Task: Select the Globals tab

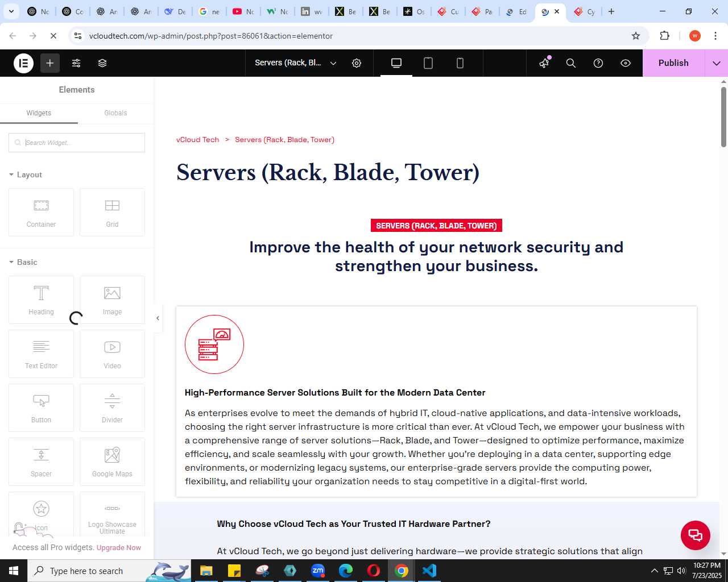Action: (x=115, y=113)
